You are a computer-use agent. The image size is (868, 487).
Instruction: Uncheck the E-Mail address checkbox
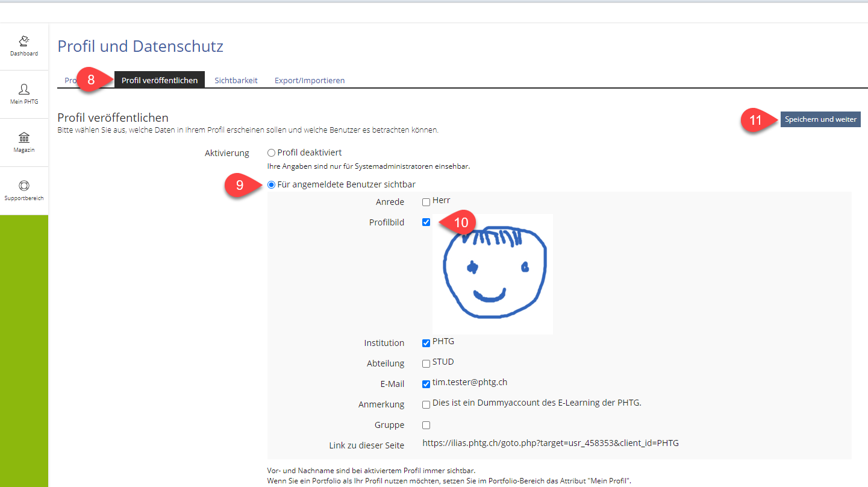click(x=426, y=384)
